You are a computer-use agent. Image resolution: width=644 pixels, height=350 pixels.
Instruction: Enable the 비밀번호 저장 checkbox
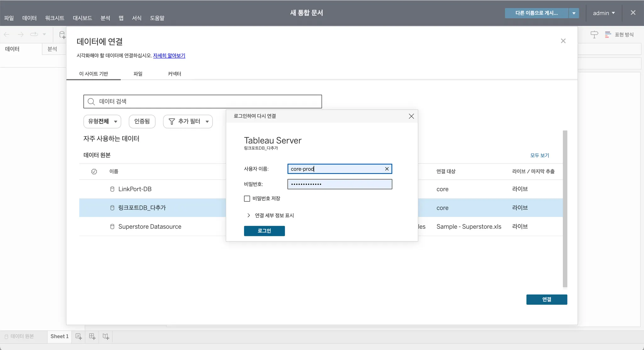click(x=247, y=198)
